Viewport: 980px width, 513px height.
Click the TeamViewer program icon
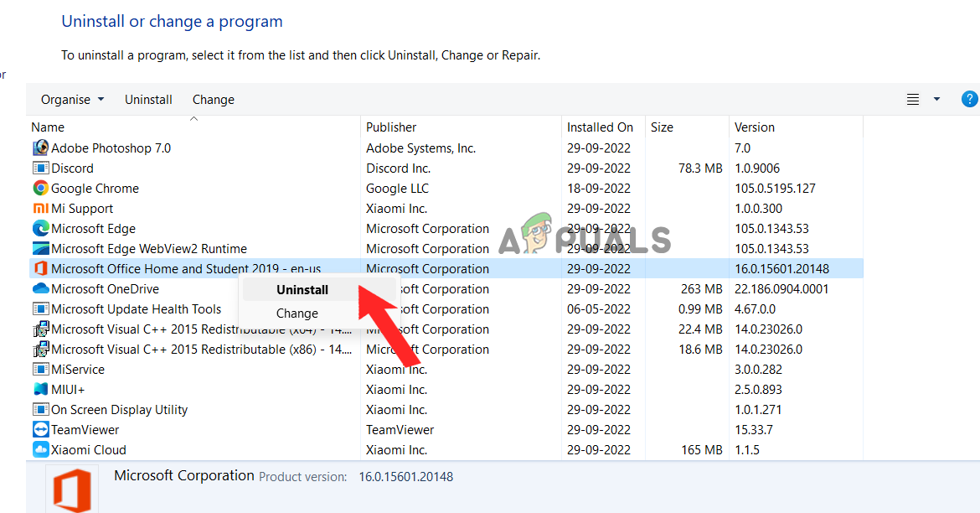40,429
